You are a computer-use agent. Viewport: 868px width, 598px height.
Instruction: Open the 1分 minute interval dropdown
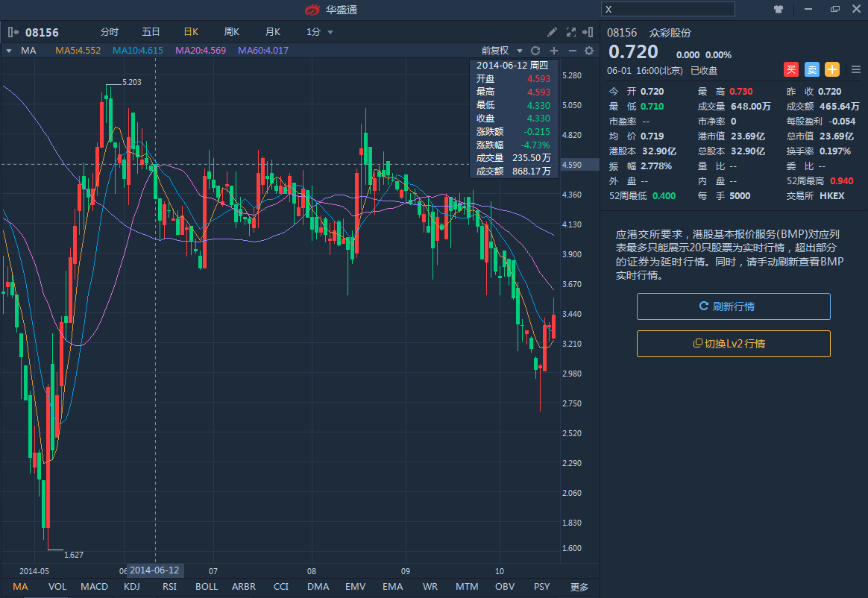click(319, 32)
